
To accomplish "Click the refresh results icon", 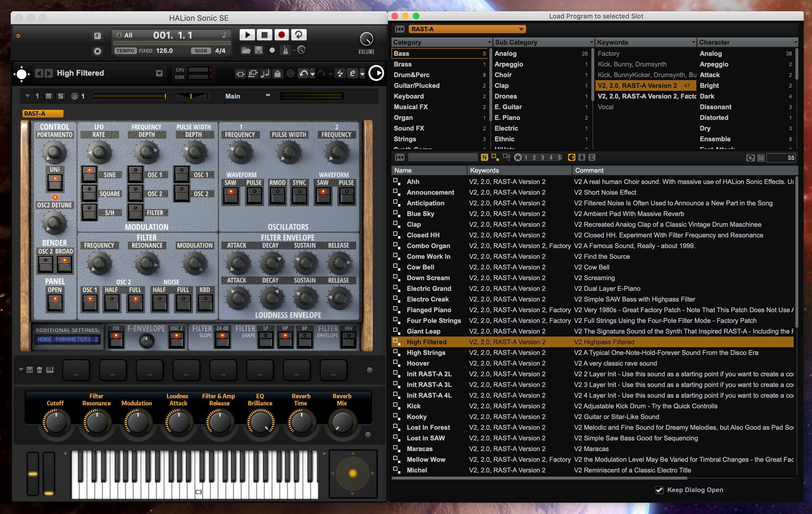I will coord(750,158).
